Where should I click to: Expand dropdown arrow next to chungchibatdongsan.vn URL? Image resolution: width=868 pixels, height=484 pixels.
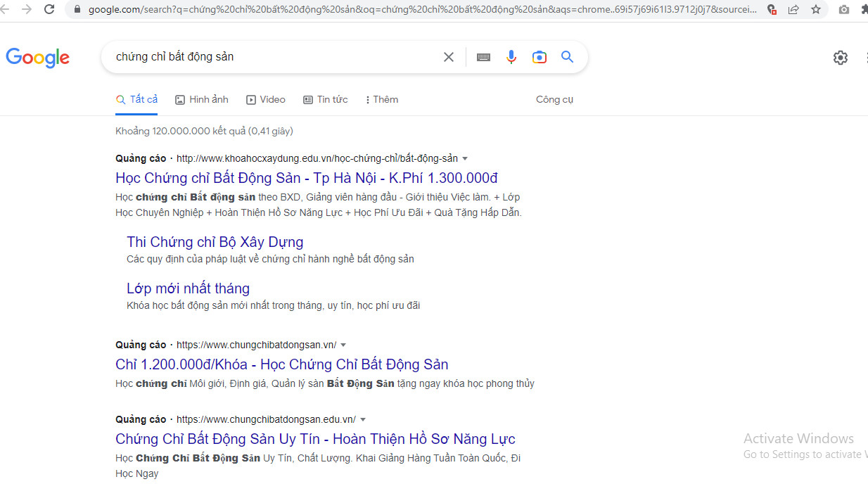click(x=343, y=345)
